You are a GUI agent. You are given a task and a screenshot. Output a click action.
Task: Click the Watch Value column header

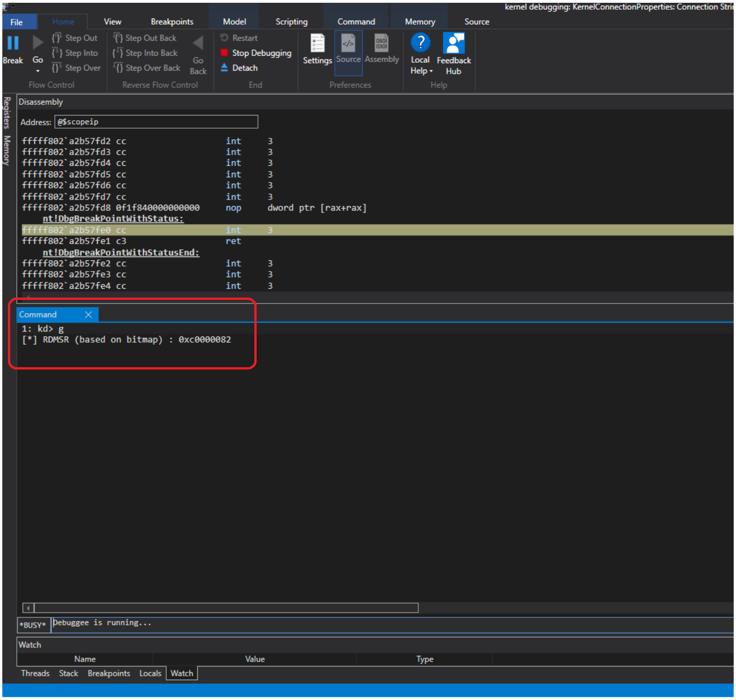point(255,660)
